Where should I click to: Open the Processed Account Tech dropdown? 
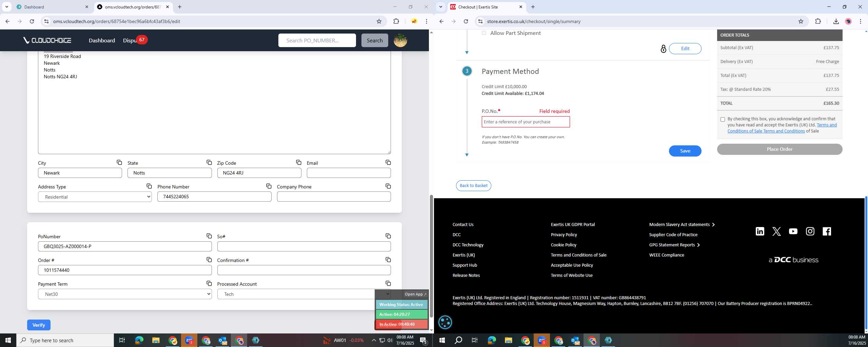pos(304,294)
